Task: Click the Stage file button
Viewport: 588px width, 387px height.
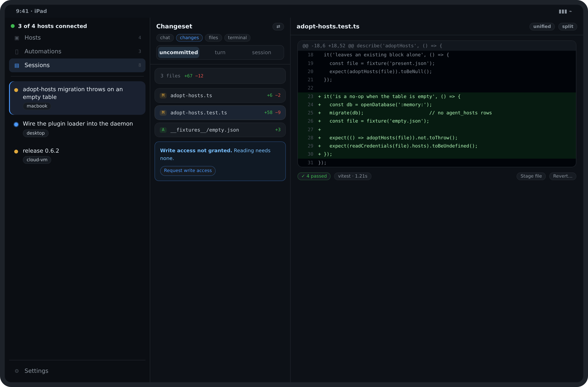Action: coord(531,176)
